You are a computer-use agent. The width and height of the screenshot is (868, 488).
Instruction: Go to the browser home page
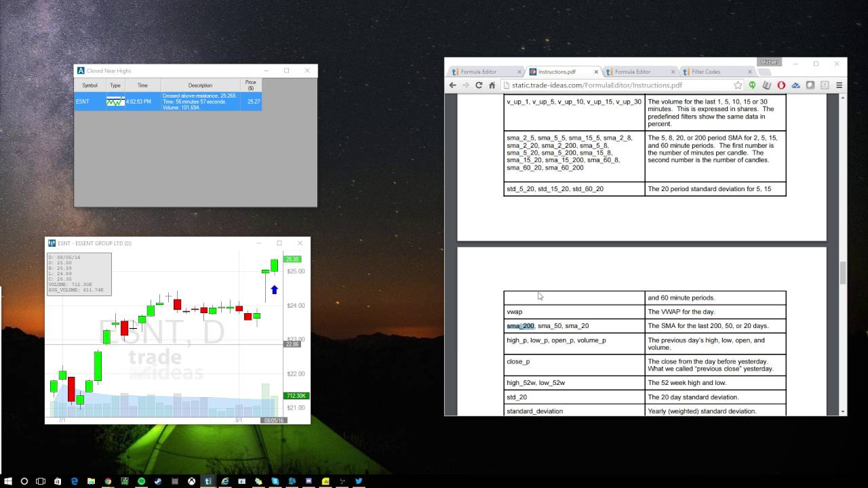click(492, 85)
